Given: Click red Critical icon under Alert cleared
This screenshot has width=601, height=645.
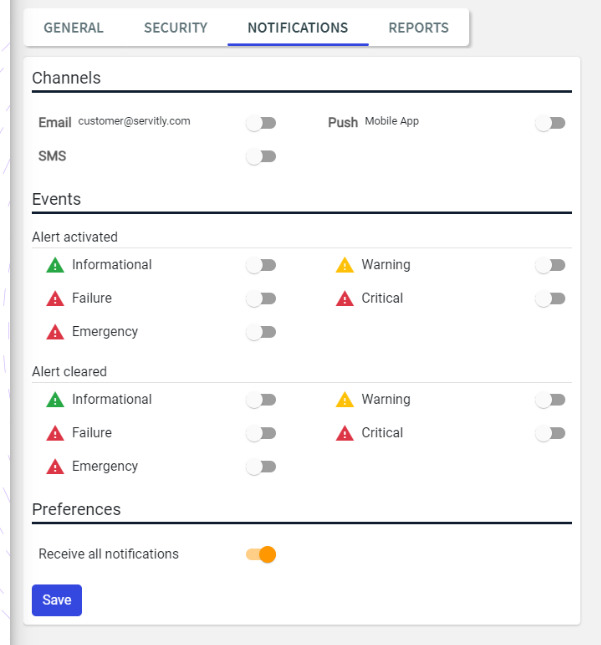Looking at the screenshot, I should coord(345,433).
